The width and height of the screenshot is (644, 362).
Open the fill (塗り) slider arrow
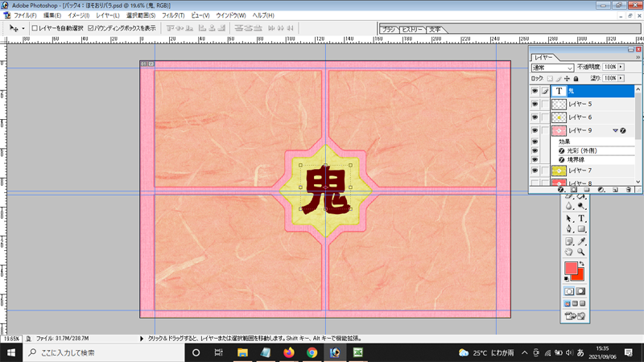click(x=621, y=78)
